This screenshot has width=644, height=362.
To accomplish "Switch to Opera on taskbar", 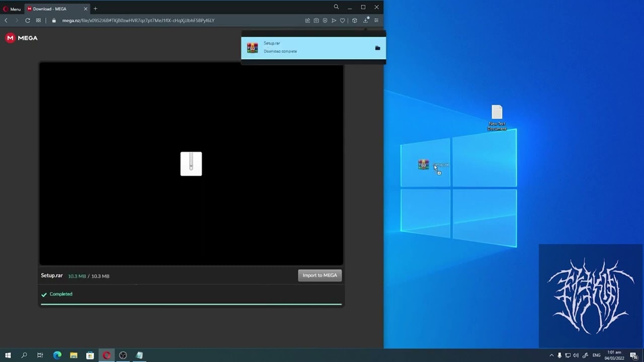I will click(x=107, y=355).
